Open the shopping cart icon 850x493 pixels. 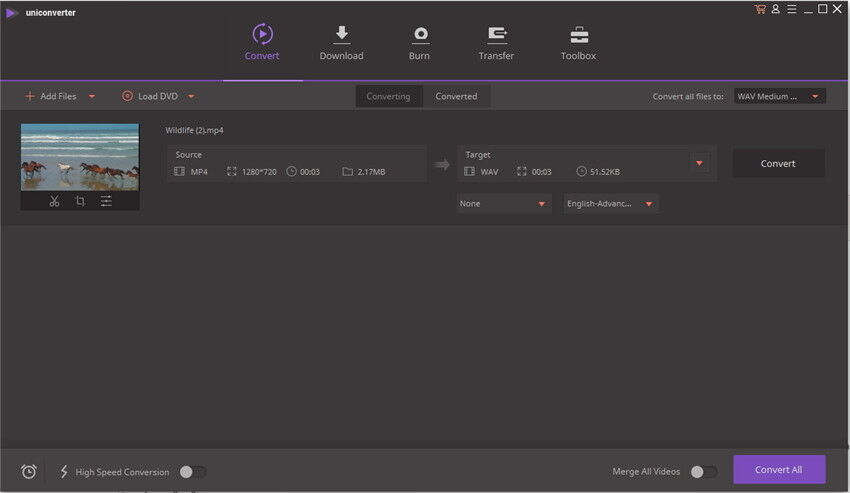760,9
